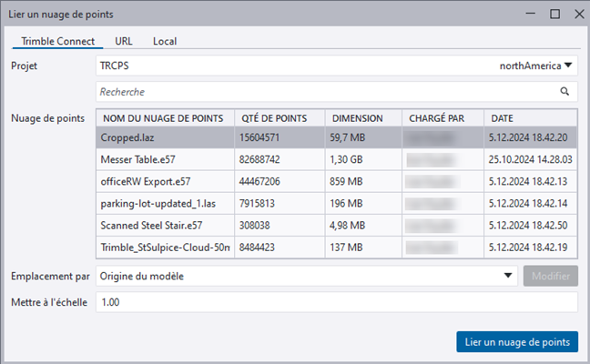Pick parking-lot-updated_1.las from the list
Screen dimensions: 590x364
[164, 203]
